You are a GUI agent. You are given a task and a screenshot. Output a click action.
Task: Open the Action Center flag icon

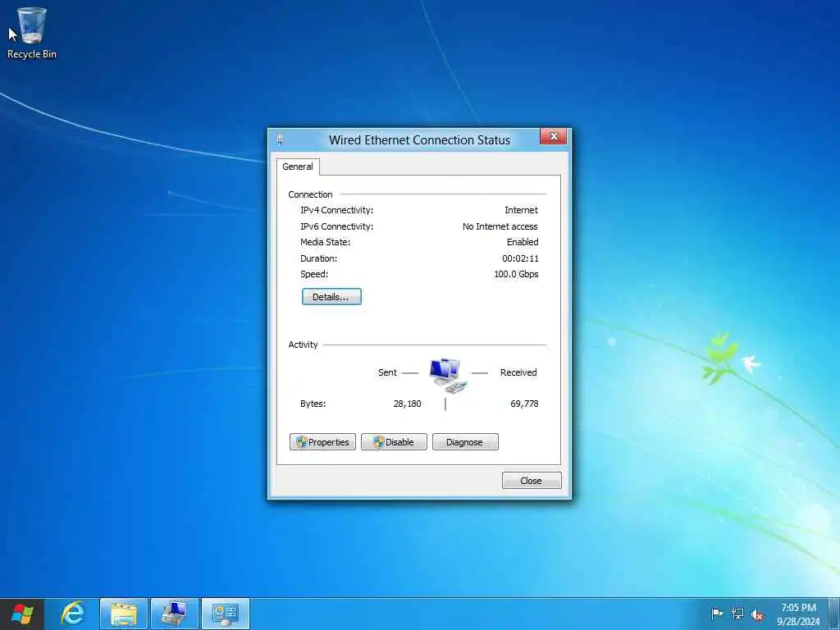tap(717, 614)
